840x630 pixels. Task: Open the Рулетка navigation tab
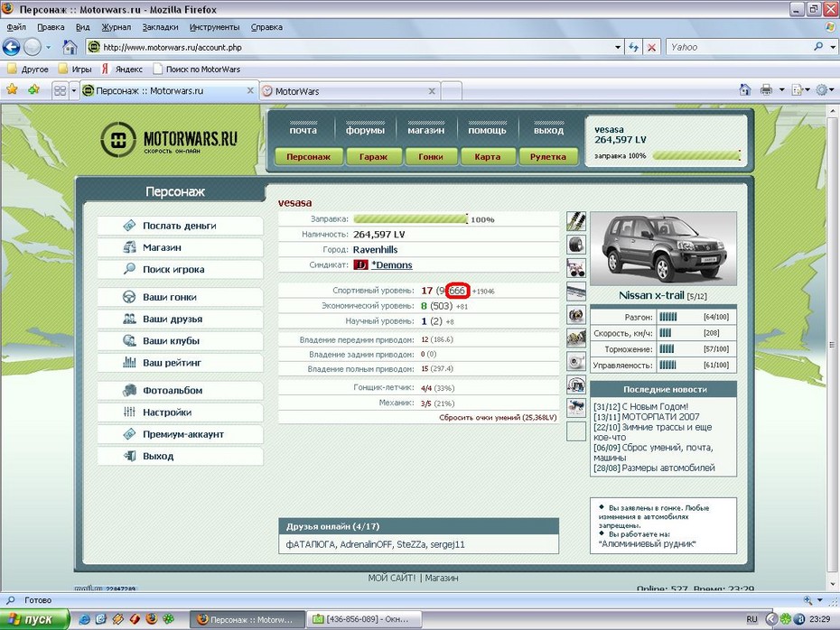548,156
